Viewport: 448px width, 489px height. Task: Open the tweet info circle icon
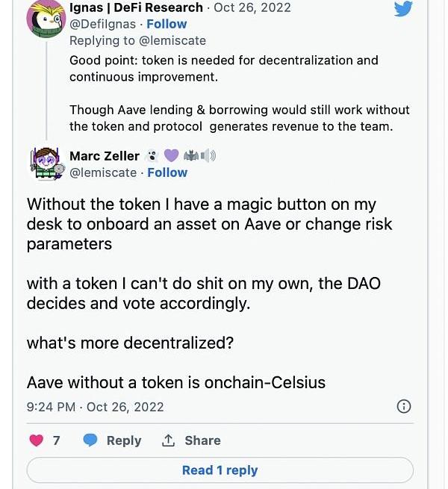click(x=403, y=406)
